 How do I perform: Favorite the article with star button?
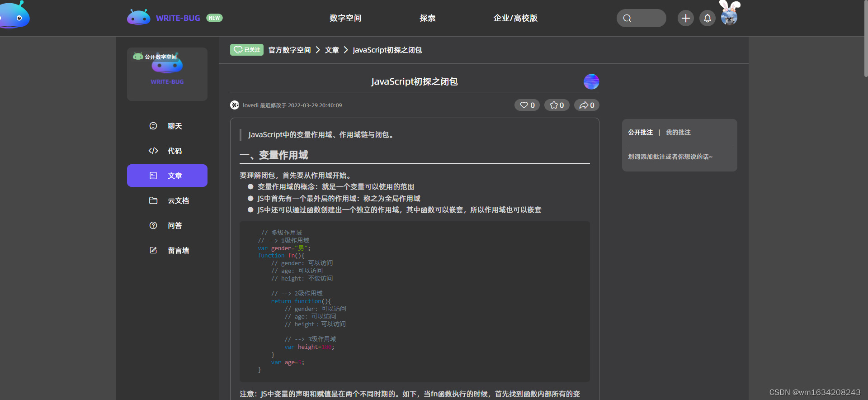coord(557,105)
